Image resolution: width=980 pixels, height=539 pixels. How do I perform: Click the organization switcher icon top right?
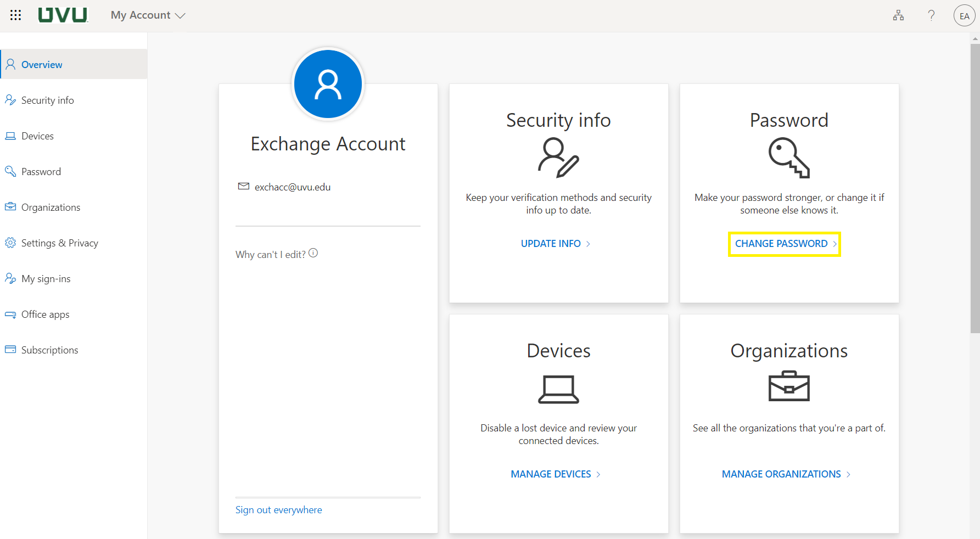(x=898, y=15)
